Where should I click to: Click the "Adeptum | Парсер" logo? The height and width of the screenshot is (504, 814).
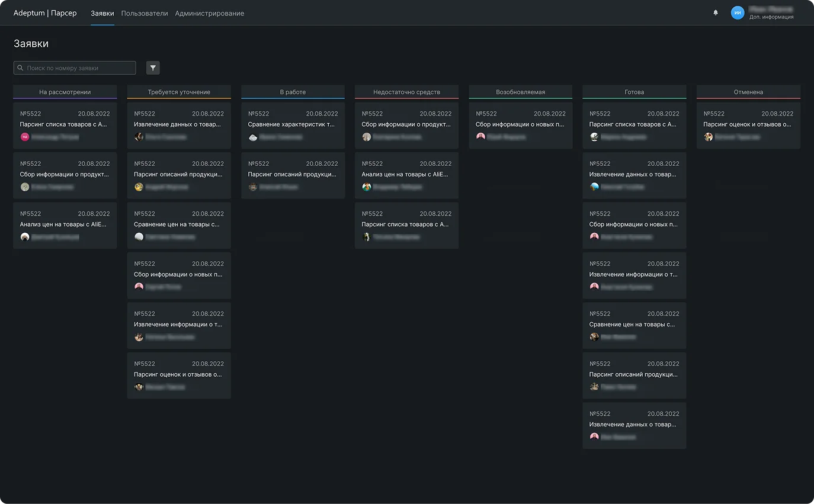45,13
